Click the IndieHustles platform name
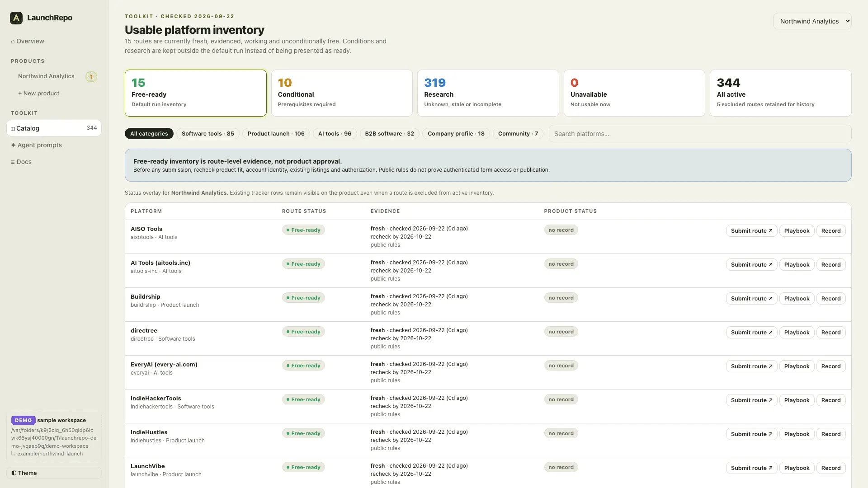Image resolution: width=868 pixels, height=488 pixels. pyautogui.click(x=149, y=432)
